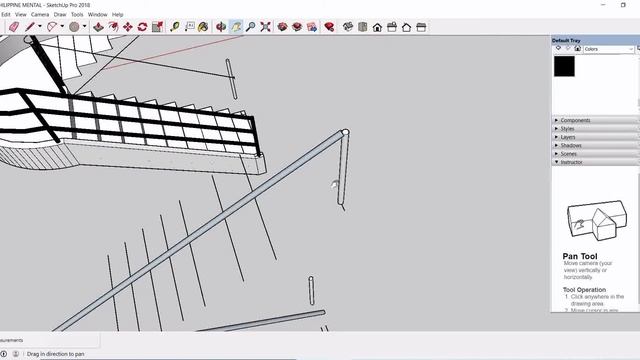Select the Zoom magnifier tool

click(251, 27)
